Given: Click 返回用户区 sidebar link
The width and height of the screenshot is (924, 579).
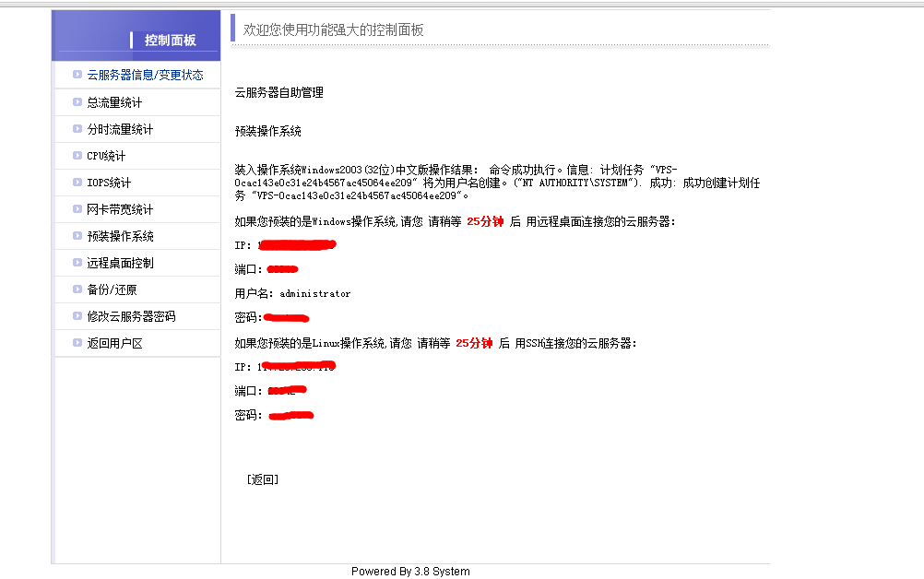Looking at the screenshot, I should 115,343.
